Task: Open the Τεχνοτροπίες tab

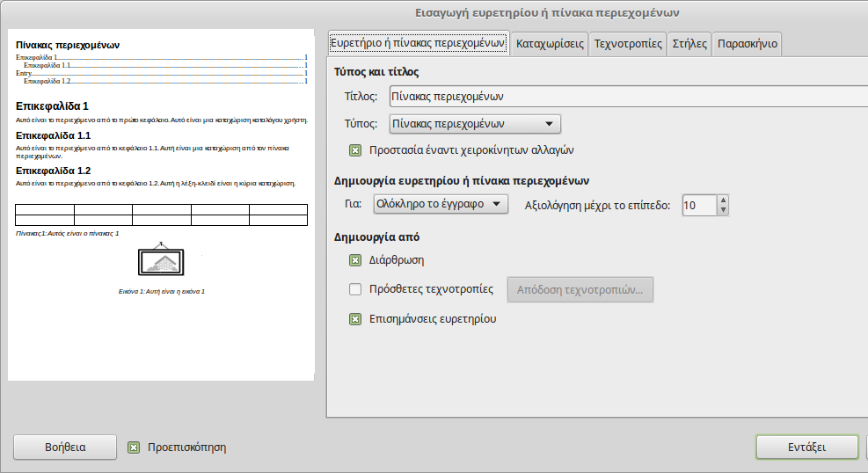Action: pyautogui.click(x=628, y=43)
